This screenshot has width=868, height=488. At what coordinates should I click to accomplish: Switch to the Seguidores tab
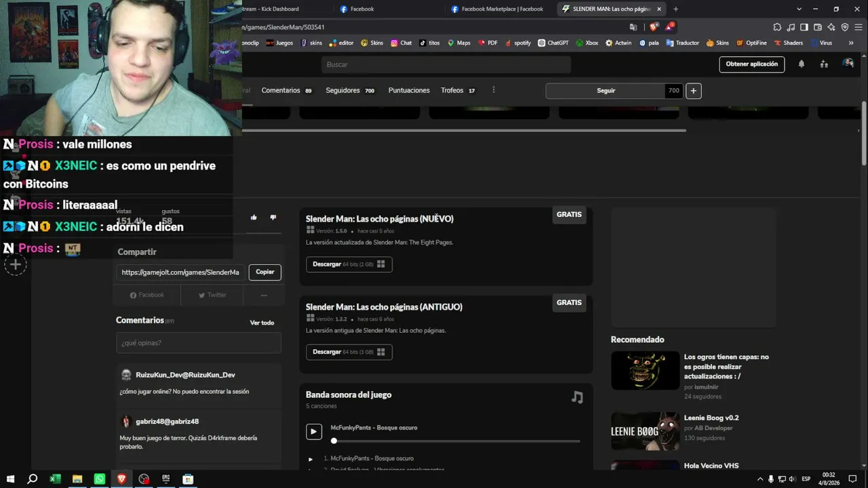(x=350, y=90)
